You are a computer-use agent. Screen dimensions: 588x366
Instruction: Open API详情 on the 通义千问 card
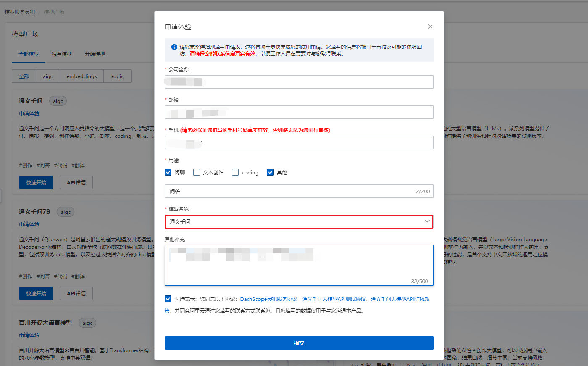(76, 182)
